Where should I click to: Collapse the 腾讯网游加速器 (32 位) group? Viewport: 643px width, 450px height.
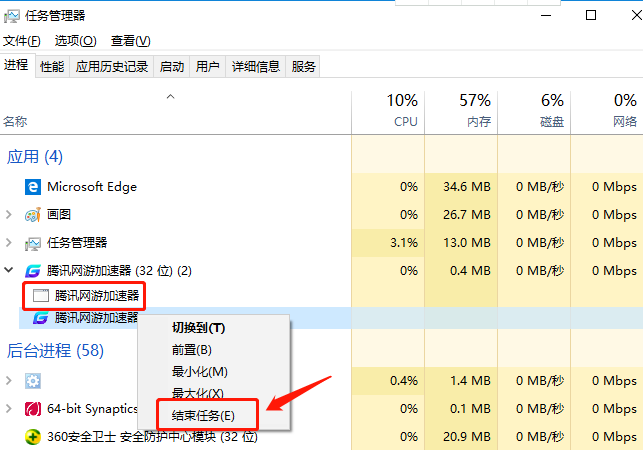pyautogui.click(x=9, y=271)
